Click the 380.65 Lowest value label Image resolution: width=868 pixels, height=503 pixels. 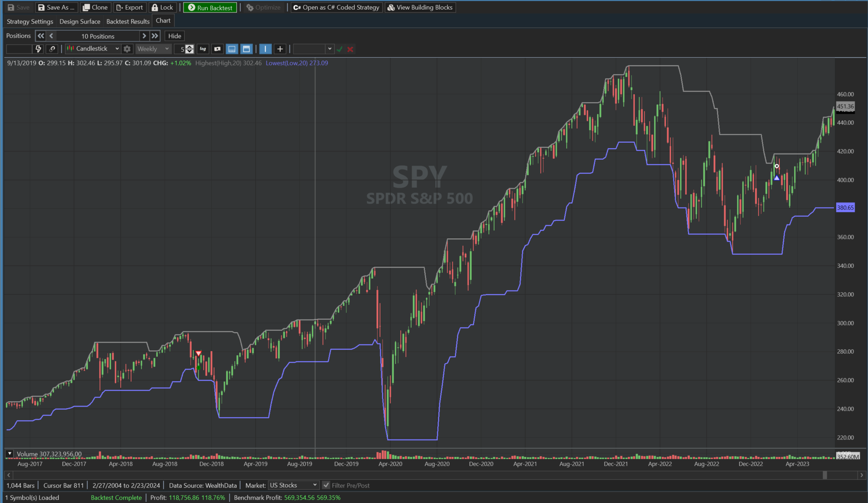pyautogui.click(x=845, y=208)
